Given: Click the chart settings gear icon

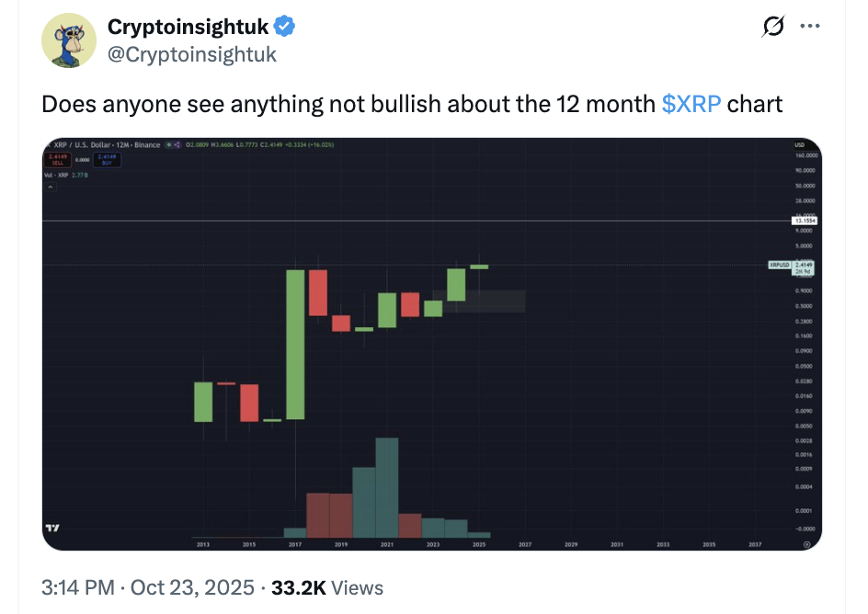Looking at the screenshot, I should pyautogui.click(x=806, y=544).
